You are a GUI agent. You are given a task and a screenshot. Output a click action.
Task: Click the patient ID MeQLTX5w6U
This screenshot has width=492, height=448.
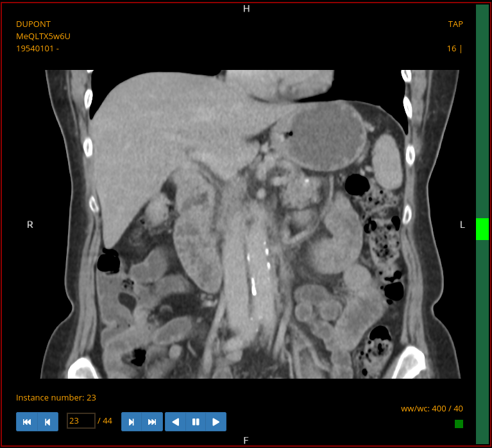coord(43,37)
